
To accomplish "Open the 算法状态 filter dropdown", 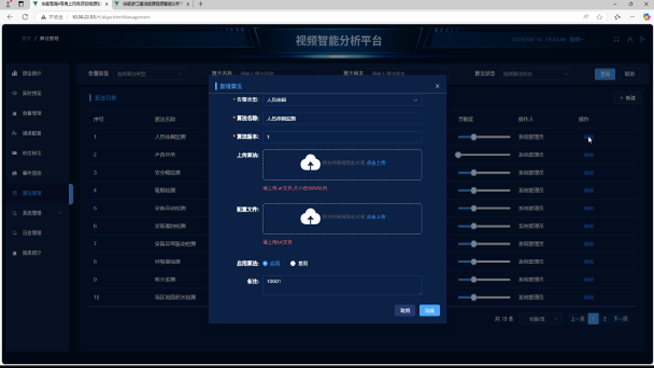I will point(536,74).
